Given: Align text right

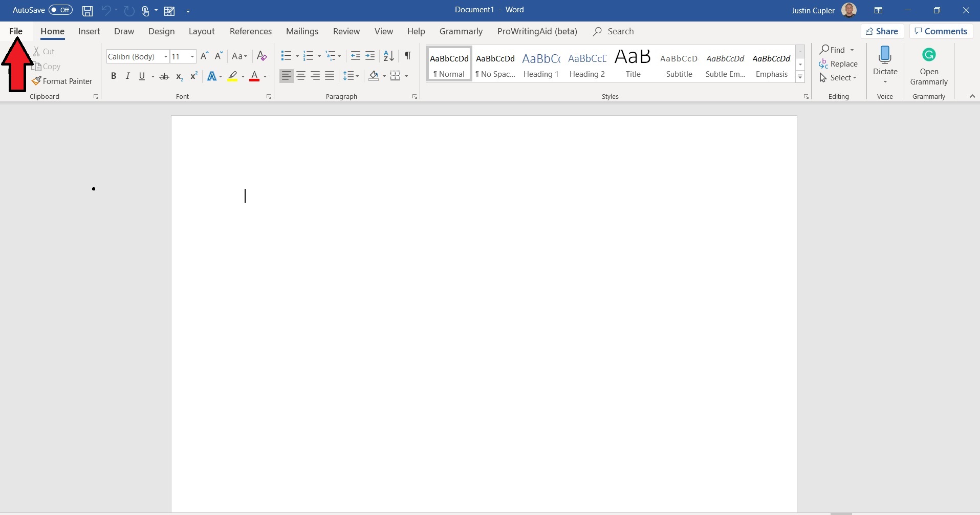Looking at the screenshot, I should 315,76.
